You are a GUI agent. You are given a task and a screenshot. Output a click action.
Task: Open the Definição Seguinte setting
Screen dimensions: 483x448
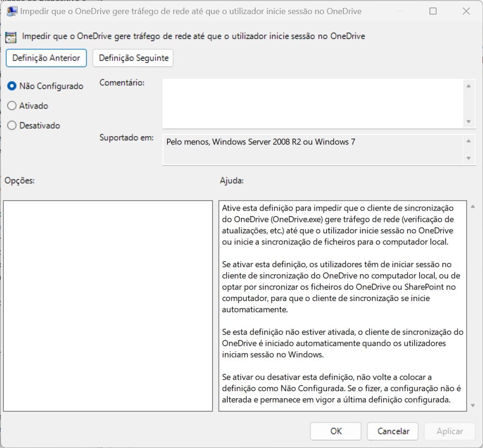[x=133, y=58]
